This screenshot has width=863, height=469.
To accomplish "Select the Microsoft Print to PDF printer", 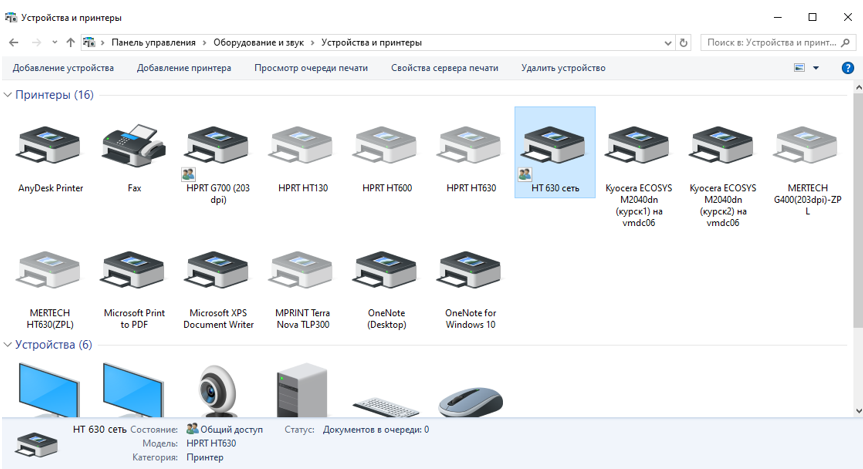I will [x=134, y=273].
